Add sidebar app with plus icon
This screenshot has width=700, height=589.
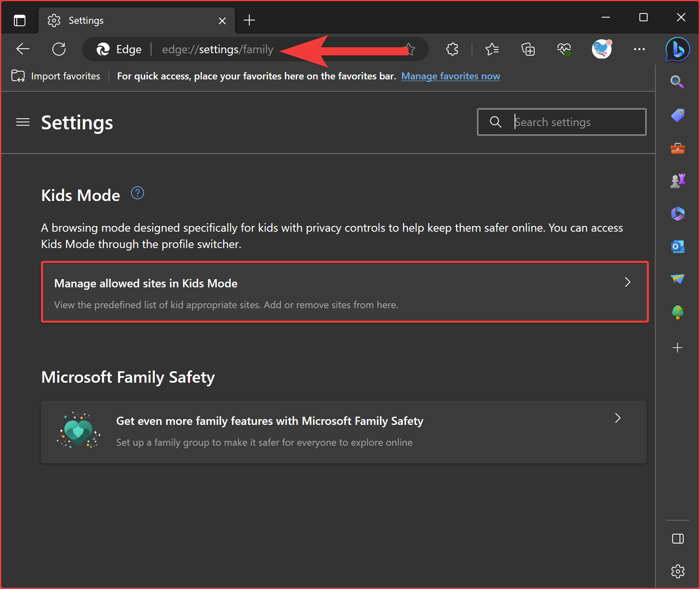tap(677, 348)
